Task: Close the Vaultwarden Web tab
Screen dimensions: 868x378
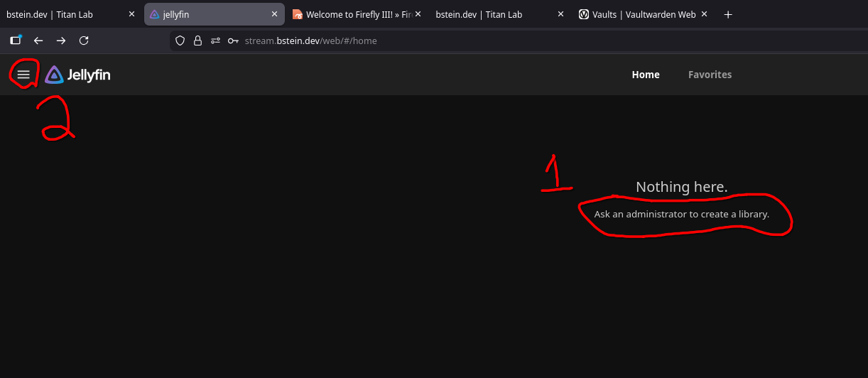Action: (x=704, y=14)
